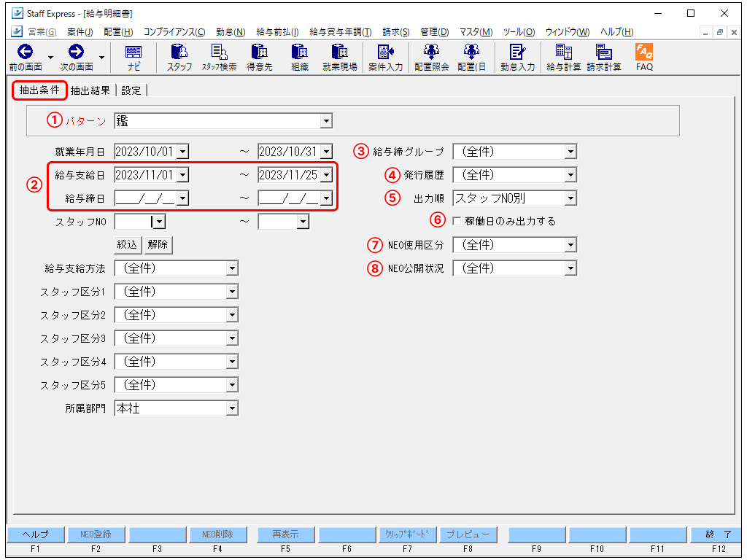Viewport: 747px width, 560px height.
Task: Open the 勤怠(N) menu
Action: tap(231, 32)
